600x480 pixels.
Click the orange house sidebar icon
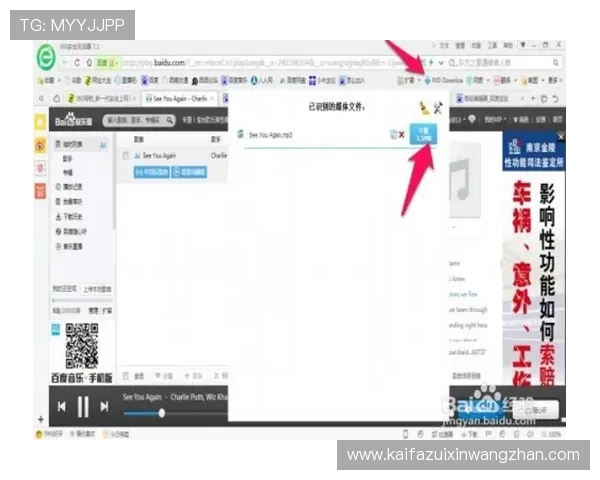(41, 145)
